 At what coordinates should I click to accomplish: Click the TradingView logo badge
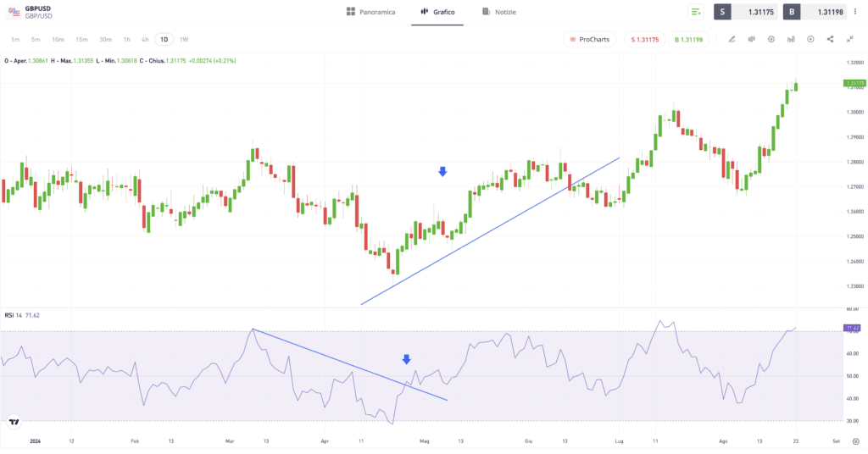[x=14, y=422]
